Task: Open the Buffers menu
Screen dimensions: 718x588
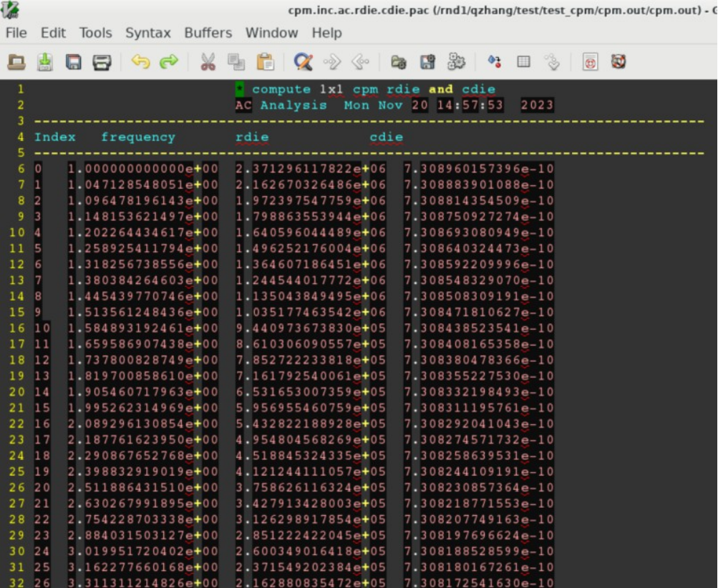Action: [x=208, y=33]
